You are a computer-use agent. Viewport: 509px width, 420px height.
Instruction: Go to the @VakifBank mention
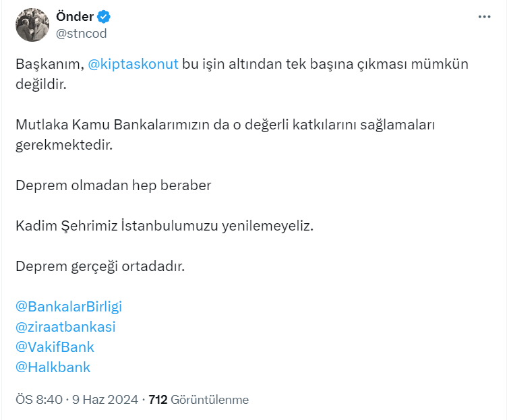click(x=55, y=347)
